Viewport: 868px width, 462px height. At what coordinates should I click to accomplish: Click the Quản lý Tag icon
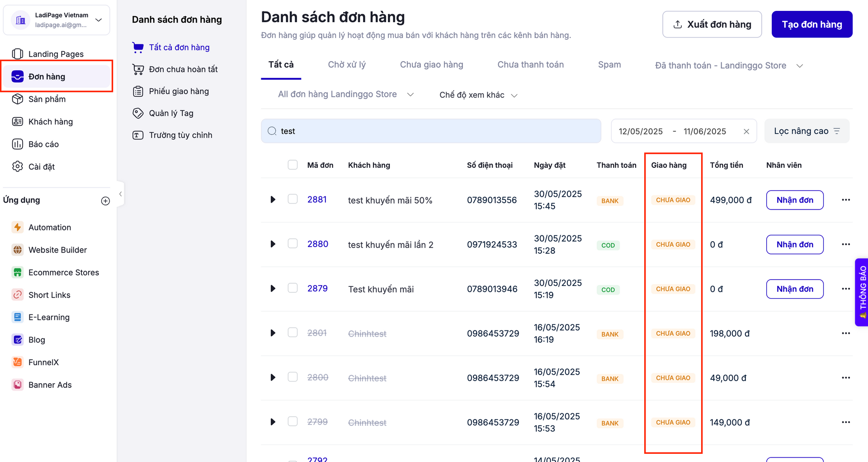138,113
